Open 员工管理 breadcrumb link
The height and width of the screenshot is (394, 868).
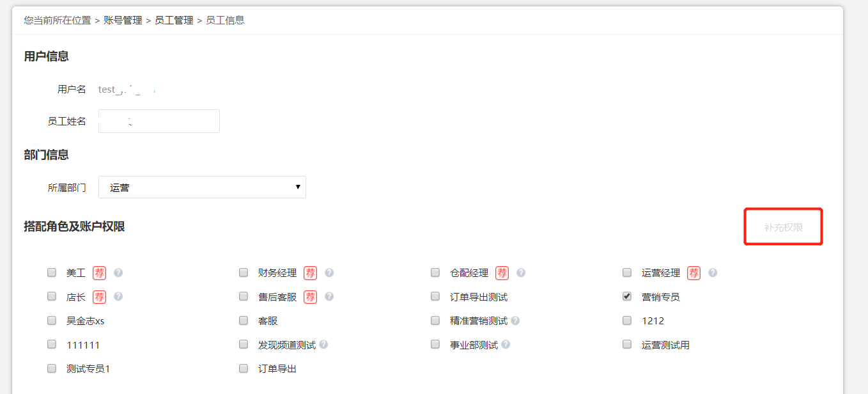coord(174,20)
